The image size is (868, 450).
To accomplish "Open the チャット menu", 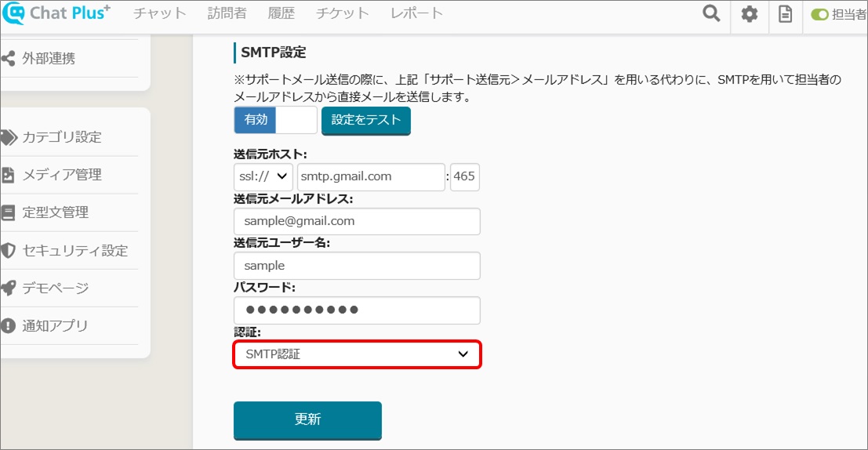I will (159, 13).
